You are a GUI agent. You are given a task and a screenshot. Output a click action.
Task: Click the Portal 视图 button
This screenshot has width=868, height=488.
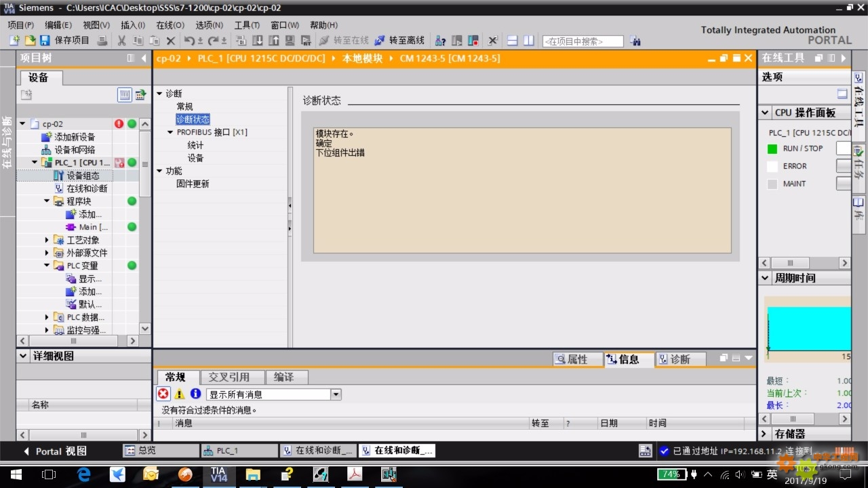coord(56,451)
